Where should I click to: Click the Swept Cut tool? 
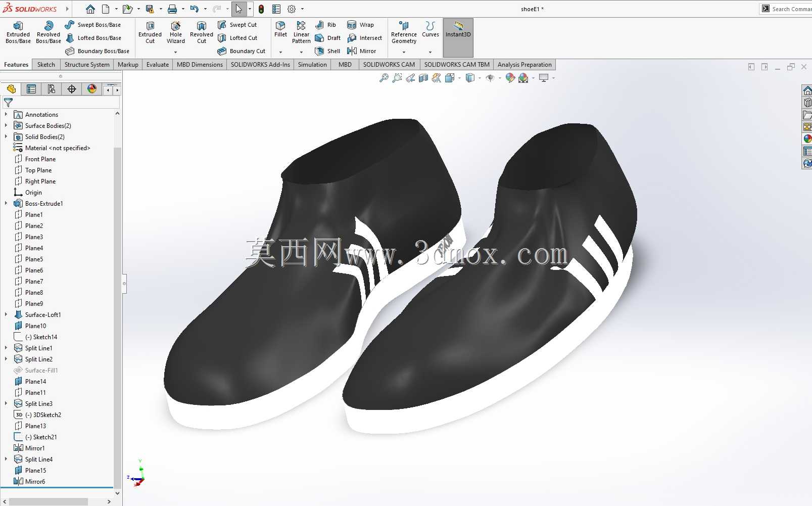[237, 25]
